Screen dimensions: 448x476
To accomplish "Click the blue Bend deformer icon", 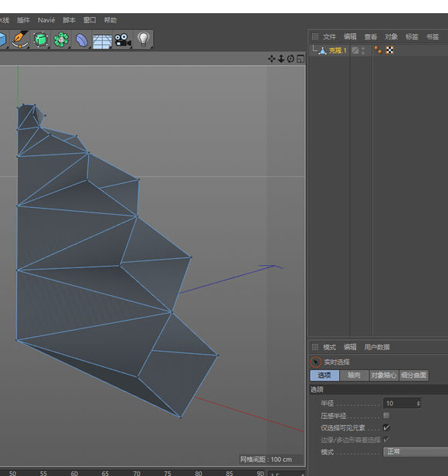I will [x=81, y=40].
